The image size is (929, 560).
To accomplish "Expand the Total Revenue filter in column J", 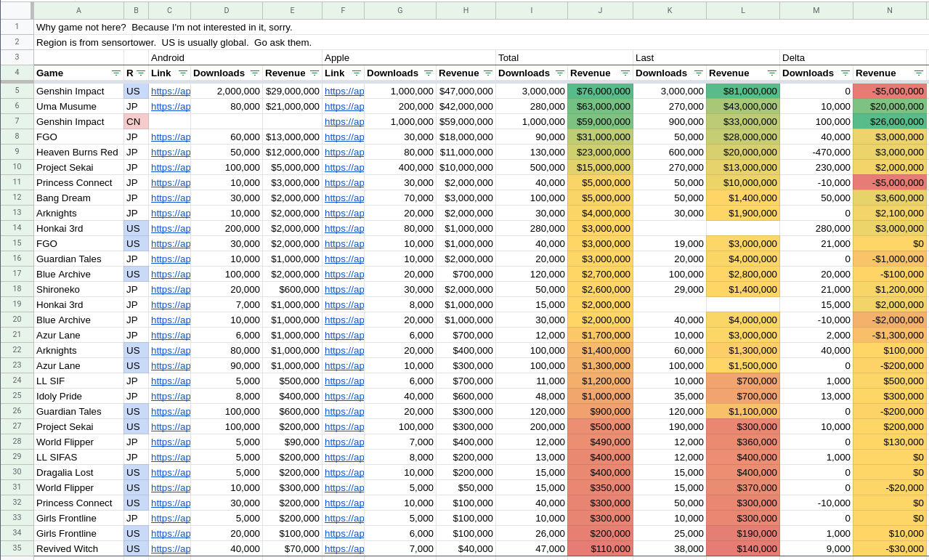I will tap(625, 73).
